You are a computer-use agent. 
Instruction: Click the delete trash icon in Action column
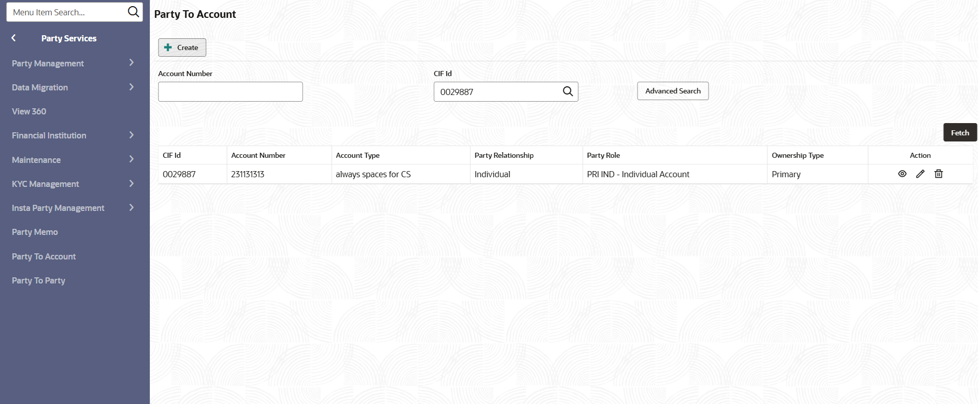pyautogui.click(x=939, y=174)
